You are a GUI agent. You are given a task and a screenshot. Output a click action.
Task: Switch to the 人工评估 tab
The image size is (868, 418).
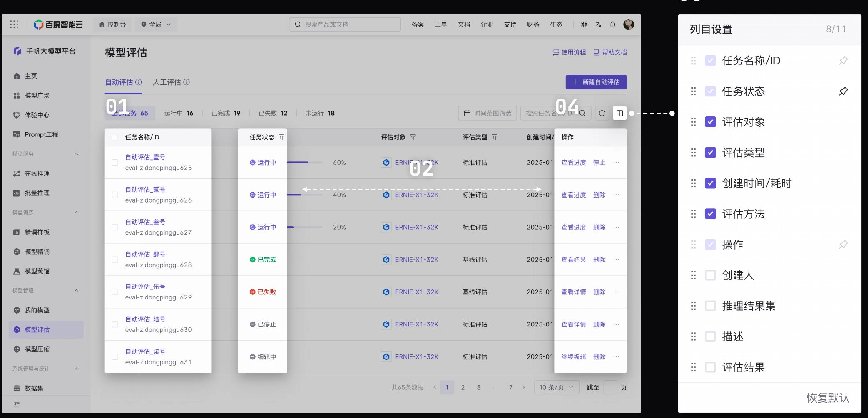[167, 82]
